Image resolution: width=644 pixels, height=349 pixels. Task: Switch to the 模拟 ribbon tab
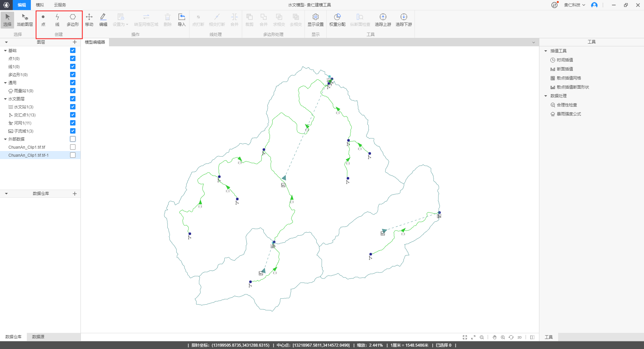(40, 5)
